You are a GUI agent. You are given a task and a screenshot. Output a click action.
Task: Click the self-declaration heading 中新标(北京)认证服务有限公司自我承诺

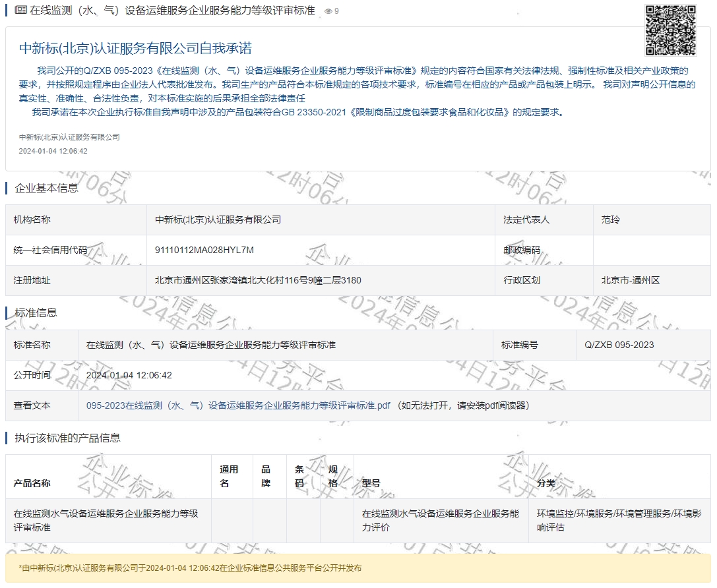pyautogui.click(x=135, y=48)
